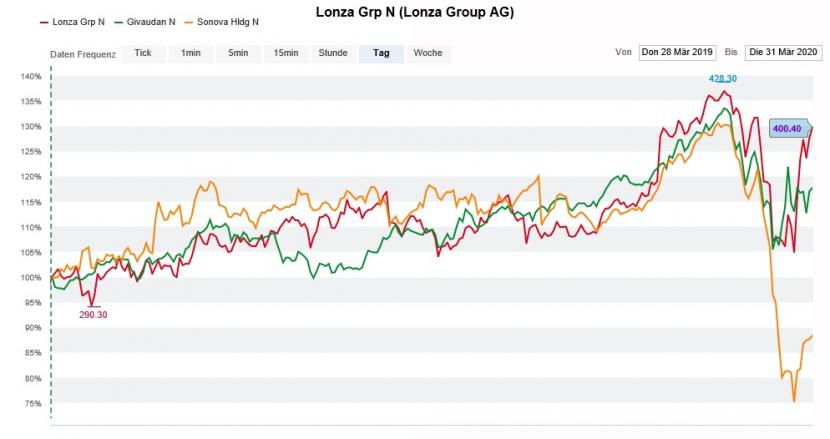Open the Bis end date field

click(x=783, y=52)
